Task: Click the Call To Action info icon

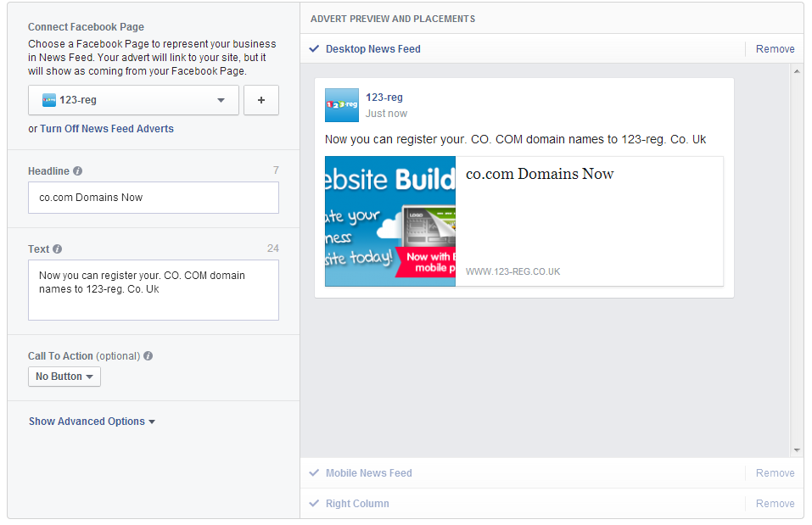Action: pos(148,355)
